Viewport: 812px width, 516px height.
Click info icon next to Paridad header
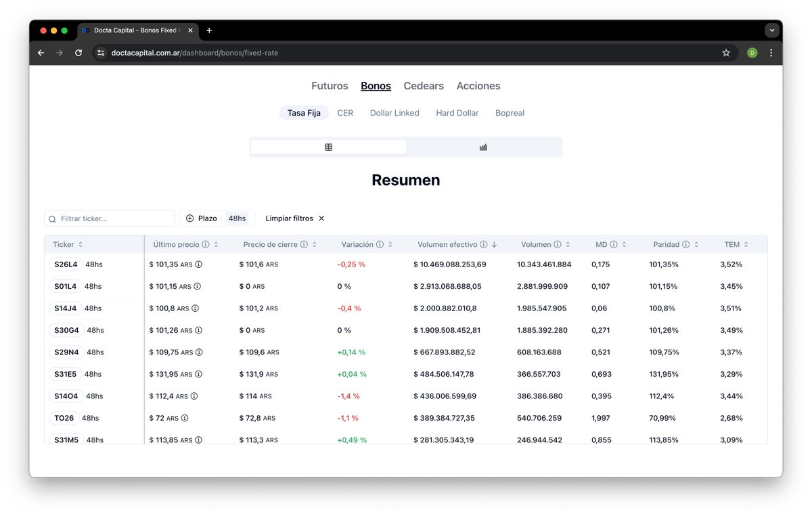tap(686, 245)
